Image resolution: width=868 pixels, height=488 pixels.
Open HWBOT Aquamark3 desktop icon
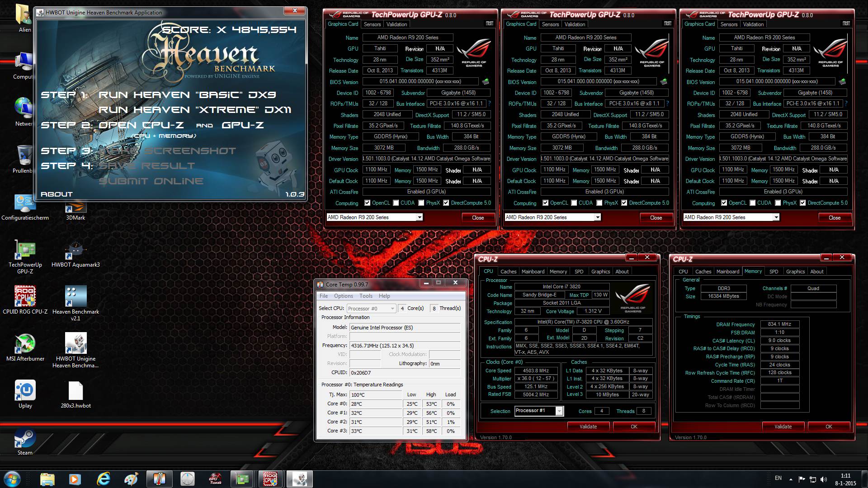click(x=75, y=253)
